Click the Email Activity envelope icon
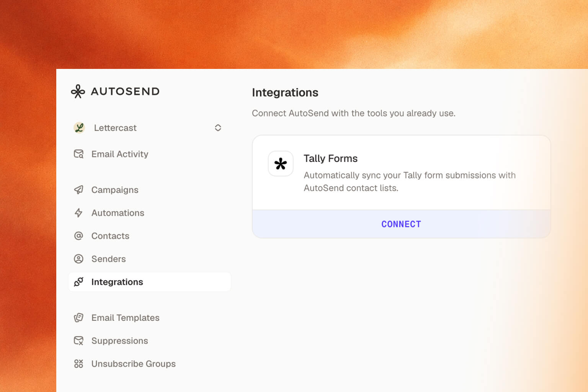The width and height of the screenshot is (588, 392). pos(78,154)
